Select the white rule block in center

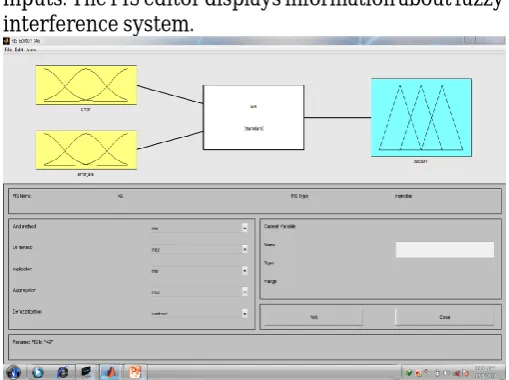point(254,117)
